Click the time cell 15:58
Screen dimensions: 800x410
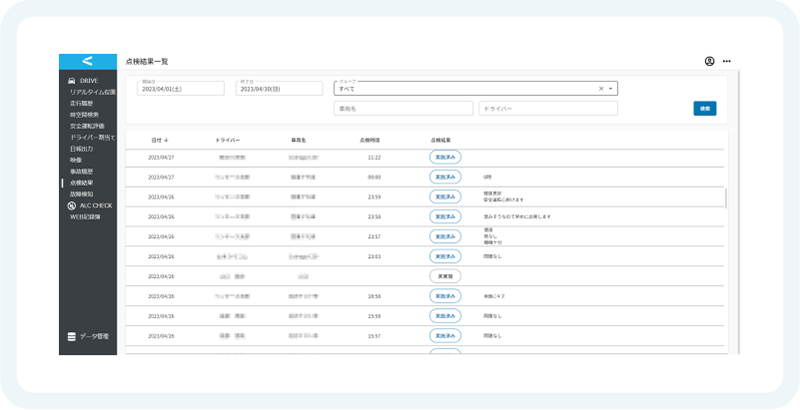tap(374, 316)
